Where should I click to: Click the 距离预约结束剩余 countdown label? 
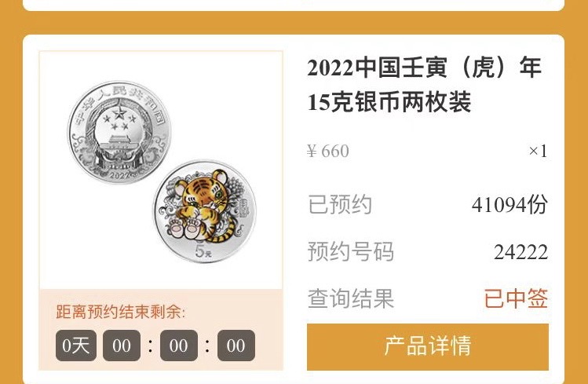click(121, 312)
